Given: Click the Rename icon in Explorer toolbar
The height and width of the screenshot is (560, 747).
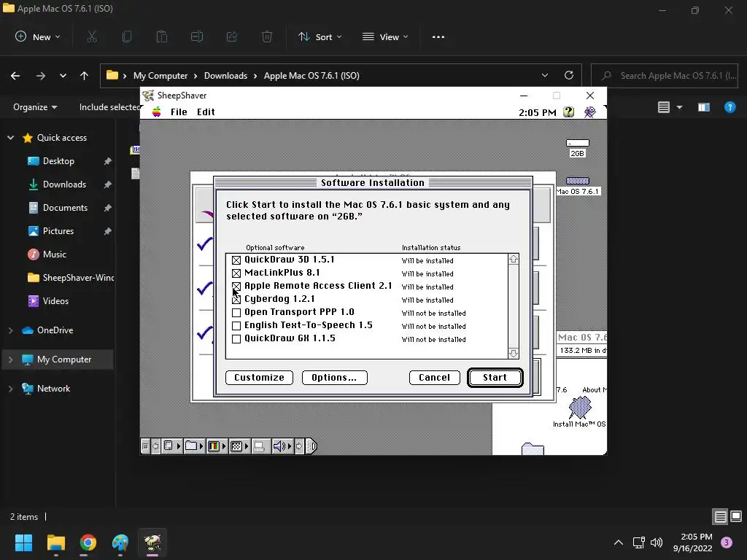Looking at the screenshot, I should [197, 36].
